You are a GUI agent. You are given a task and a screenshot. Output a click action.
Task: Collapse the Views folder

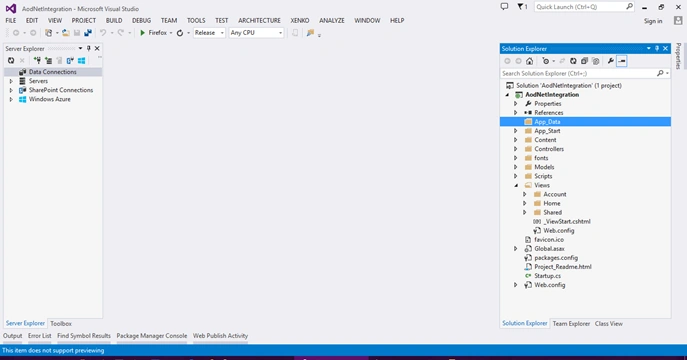[516, 185]
